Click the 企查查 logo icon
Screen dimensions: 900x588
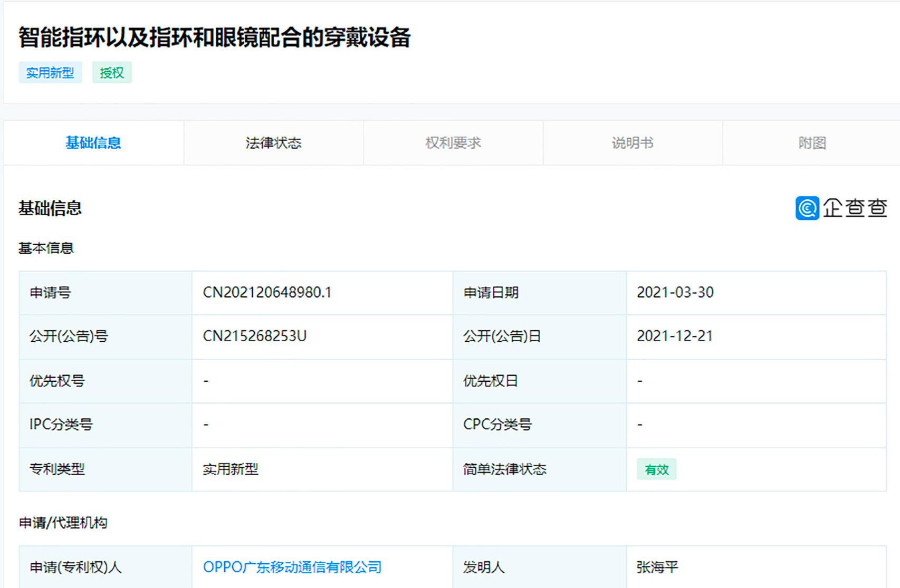(x=808, y=208)
